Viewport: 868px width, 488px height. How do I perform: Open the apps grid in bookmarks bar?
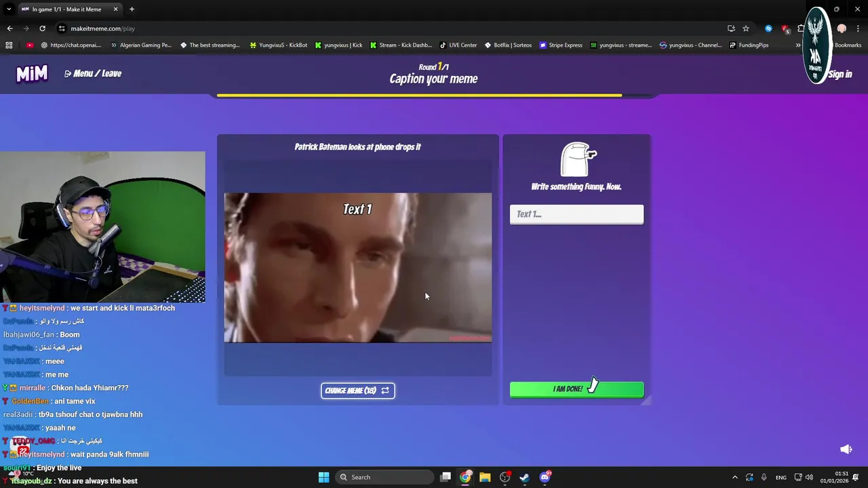pyautogui.click(x=9, y=45)
